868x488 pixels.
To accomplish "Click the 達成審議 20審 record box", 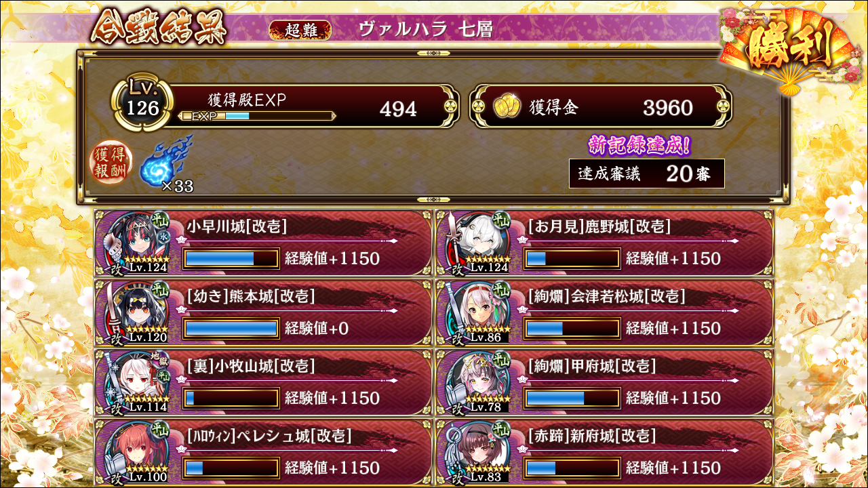I will (647, 174).
